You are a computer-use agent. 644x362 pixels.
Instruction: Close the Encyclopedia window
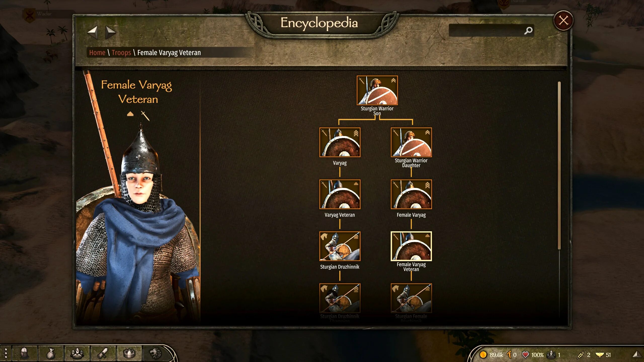(563, 20)
